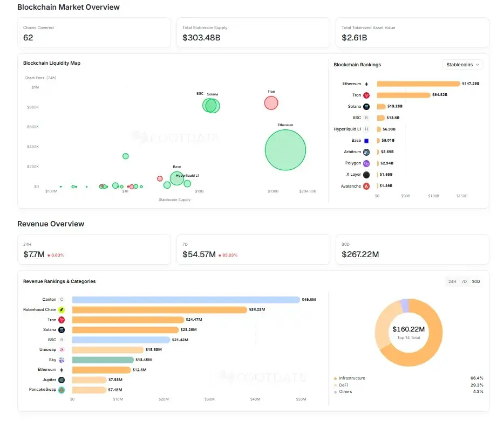Click the Canton $49.8M revenue bar
Viewport: 504px width, 421px height.
click(186, 300)
